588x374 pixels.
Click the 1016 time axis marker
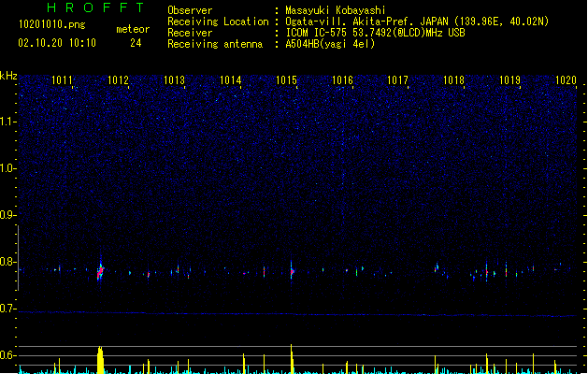[342, 80]
